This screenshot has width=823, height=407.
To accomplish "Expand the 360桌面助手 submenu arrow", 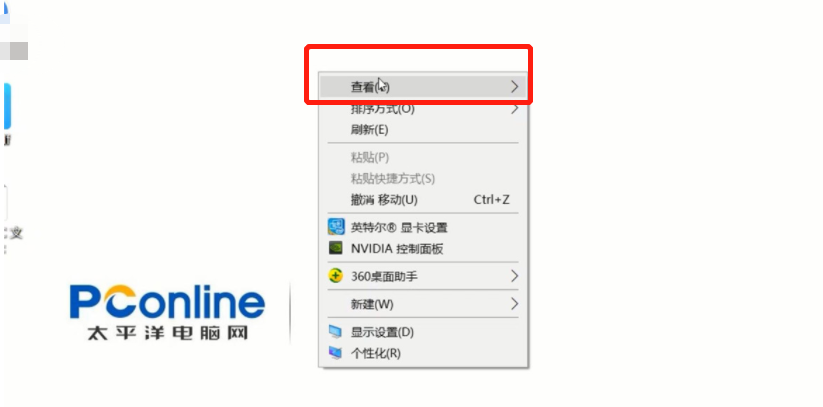I will click(514, 276).
